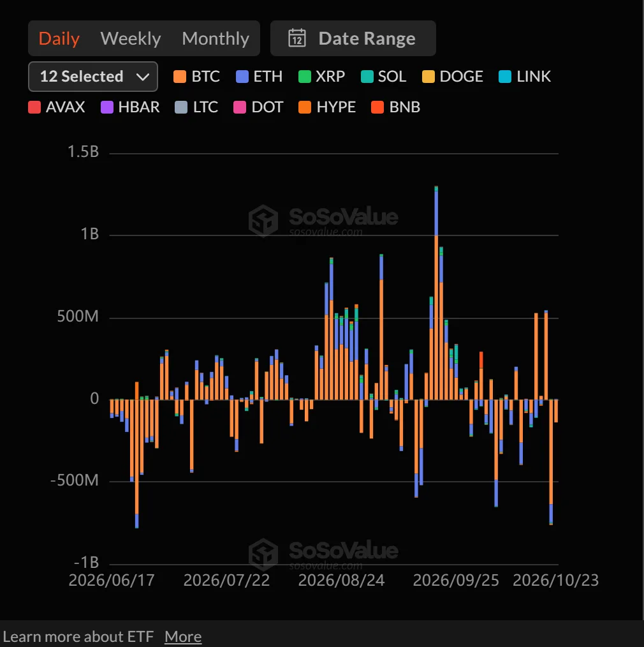Open the More link about ETF
The image size is (644, 647).
[183, 637]
